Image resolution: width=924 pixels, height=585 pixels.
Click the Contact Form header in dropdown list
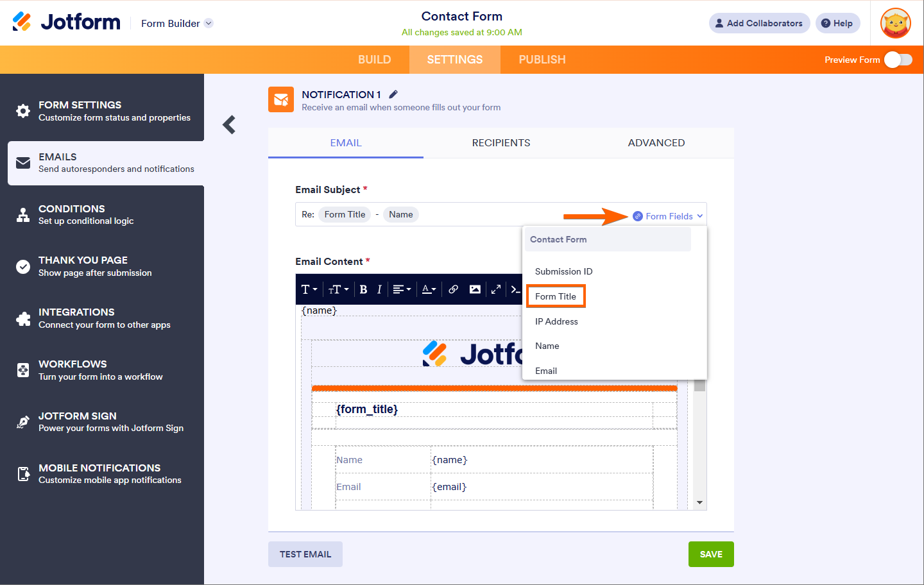tap(608, 239)
